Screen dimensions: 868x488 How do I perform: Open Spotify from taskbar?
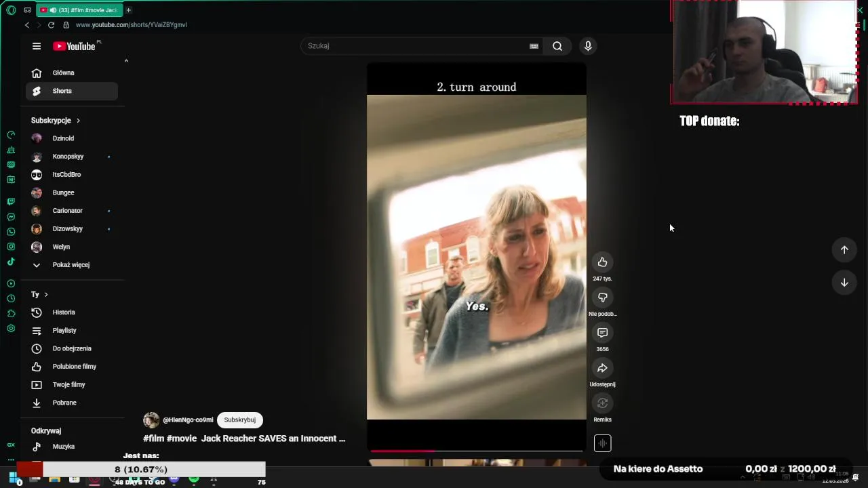tap(194, 479)
